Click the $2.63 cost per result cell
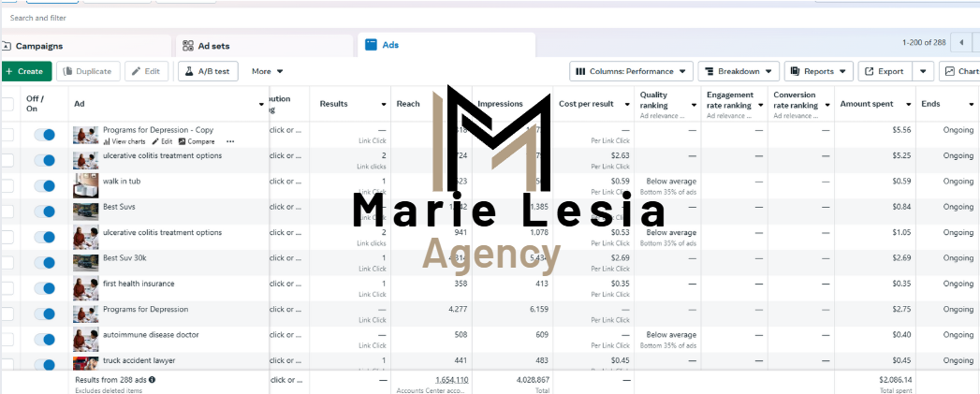 coord(620,155)
